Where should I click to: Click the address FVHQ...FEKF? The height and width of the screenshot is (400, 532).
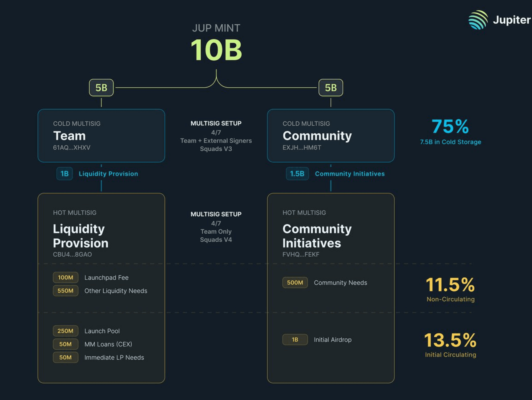301,254
